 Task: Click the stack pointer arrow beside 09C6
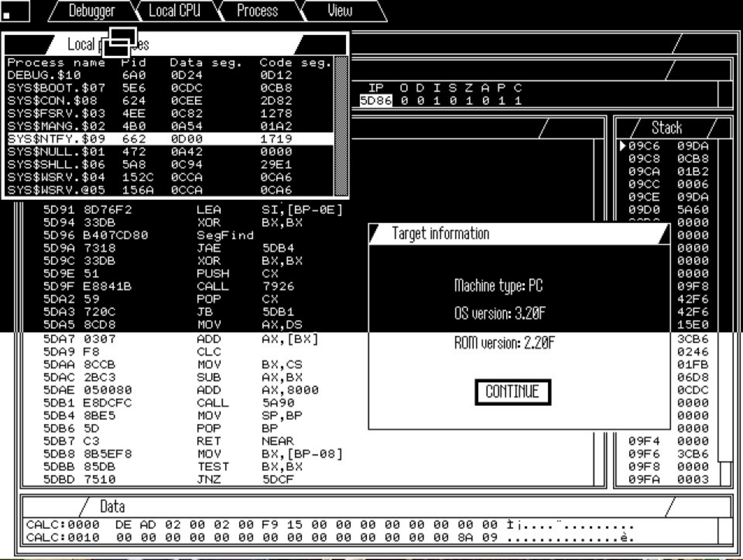pyautogui.click(x=622, y=146)
